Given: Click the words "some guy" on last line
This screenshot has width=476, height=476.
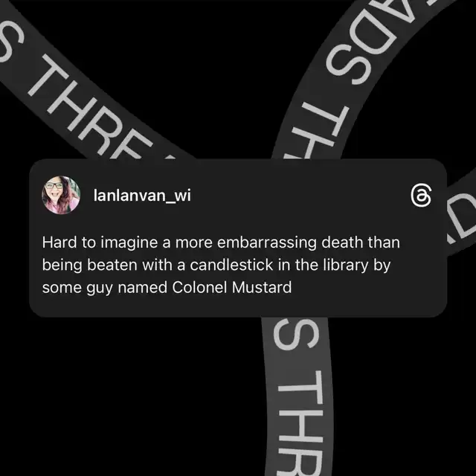Looking at the screenshot, I should click(x=77, y=288).
